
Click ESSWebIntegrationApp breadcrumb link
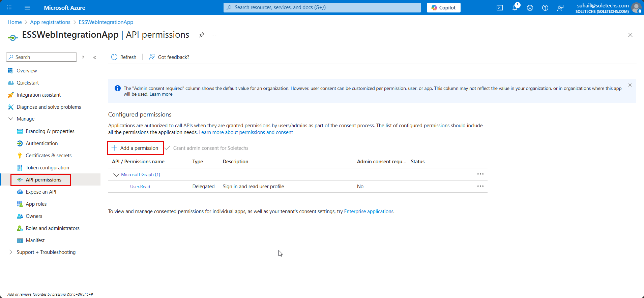[106, 22]
